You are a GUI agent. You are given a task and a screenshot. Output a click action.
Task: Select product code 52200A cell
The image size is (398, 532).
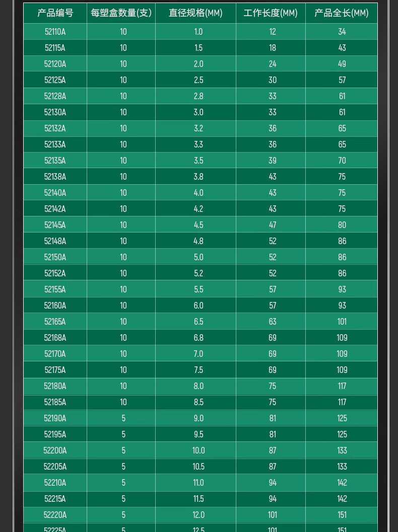(x=55, y=450)
